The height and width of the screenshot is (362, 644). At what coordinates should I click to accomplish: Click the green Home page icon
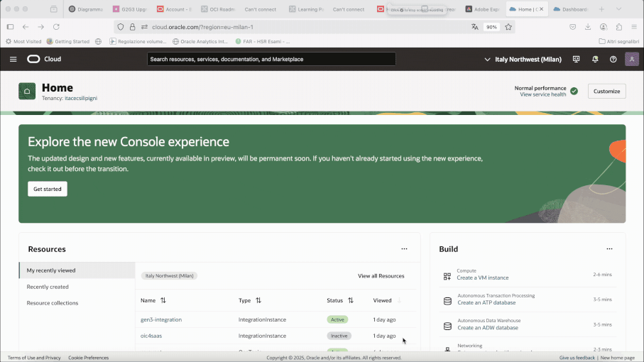click(27, 91)
